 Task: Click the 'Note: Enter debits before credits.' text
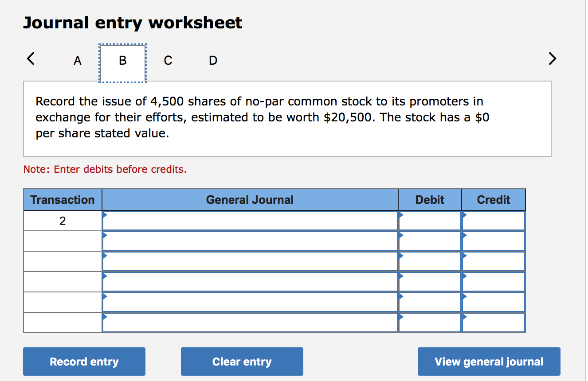pos(105,169)
